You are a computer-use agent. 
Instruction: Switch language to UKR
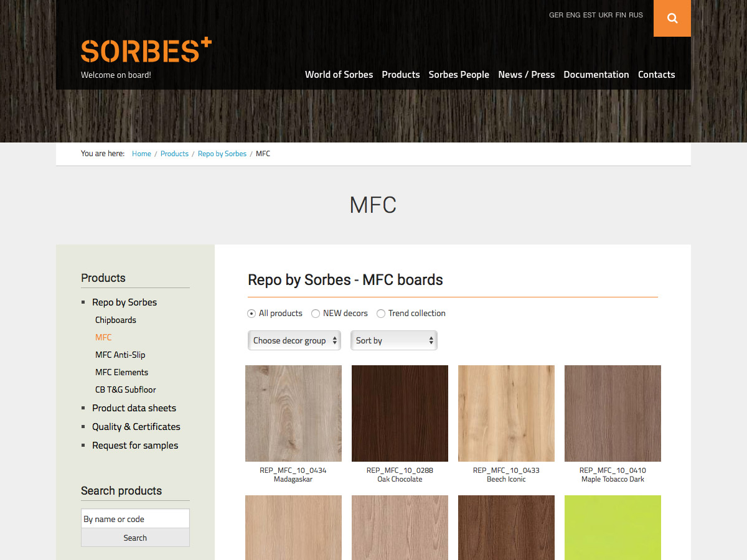click(606, 15)
